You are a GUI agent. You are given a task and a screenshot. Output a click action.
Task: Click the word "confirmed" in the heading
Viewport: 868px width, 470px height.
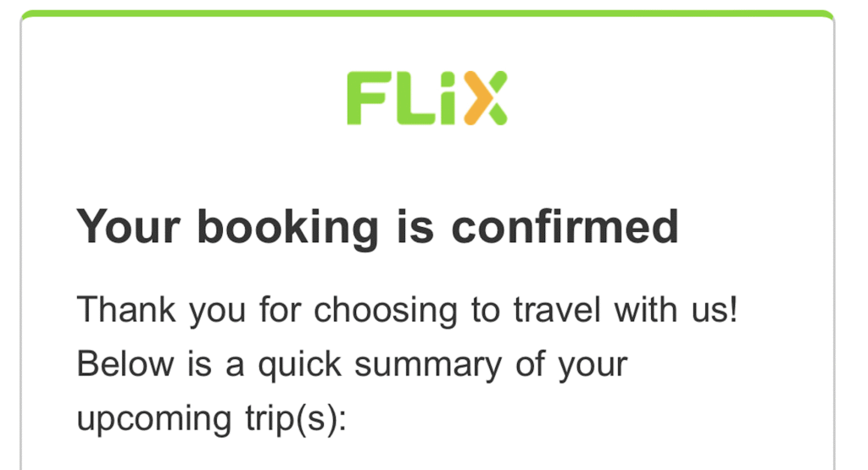[x=565, y=227]
